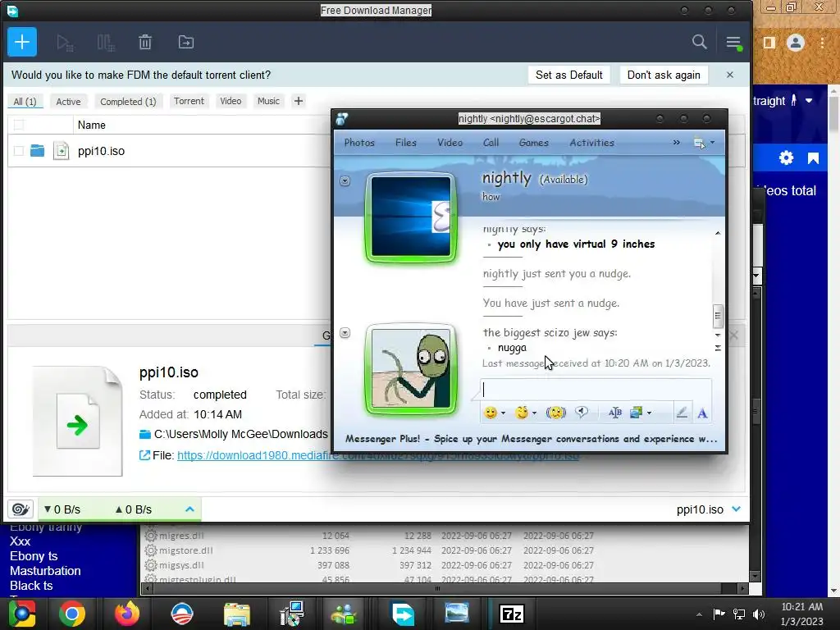
Task: Open the messenger options menu dropdown icon
Action: [x=703, y=143]
